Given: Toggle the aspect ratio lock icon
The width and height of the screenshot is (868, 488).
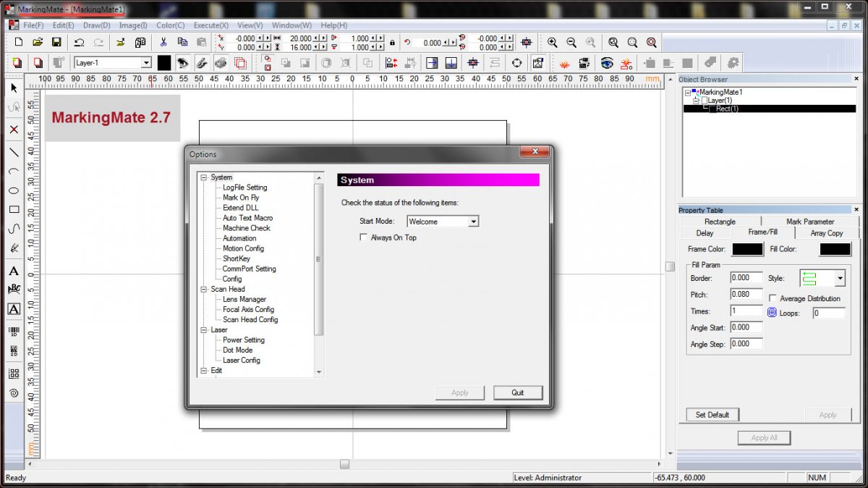Looking at the screenshot, I should coord(393,43).
